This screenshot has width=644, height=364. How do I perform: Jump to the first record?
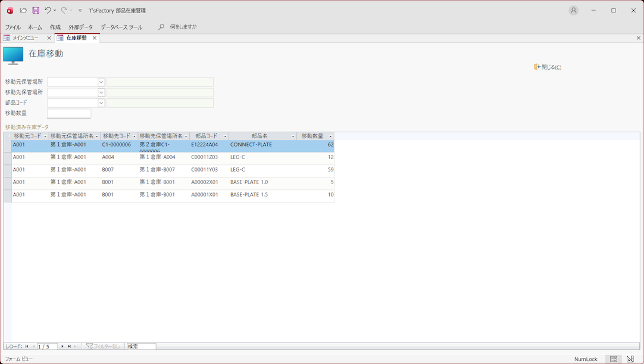tap(27, 346)
